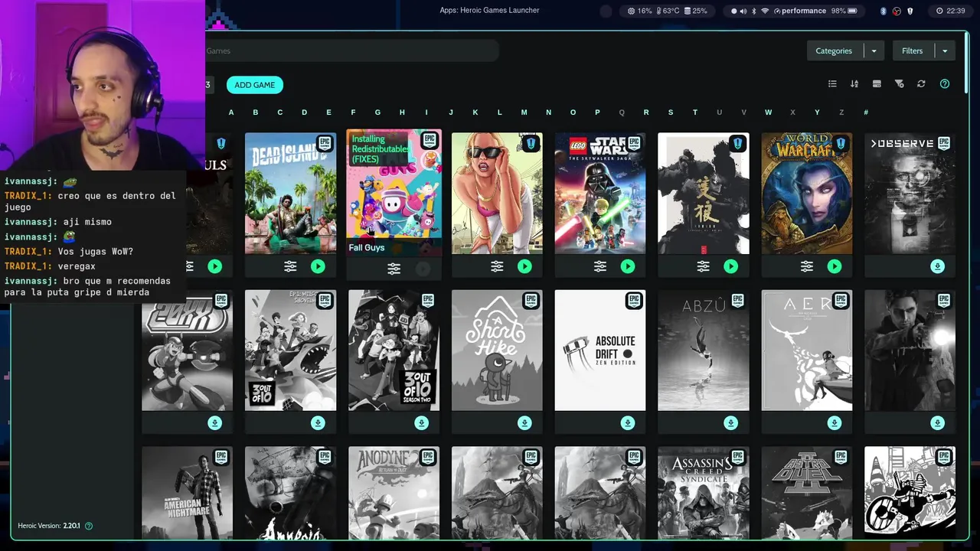The height and width of the screenshot is (551, 980).
Task: Play Dead Island 2
Action: pyautogui.click(x=318, y=266)
